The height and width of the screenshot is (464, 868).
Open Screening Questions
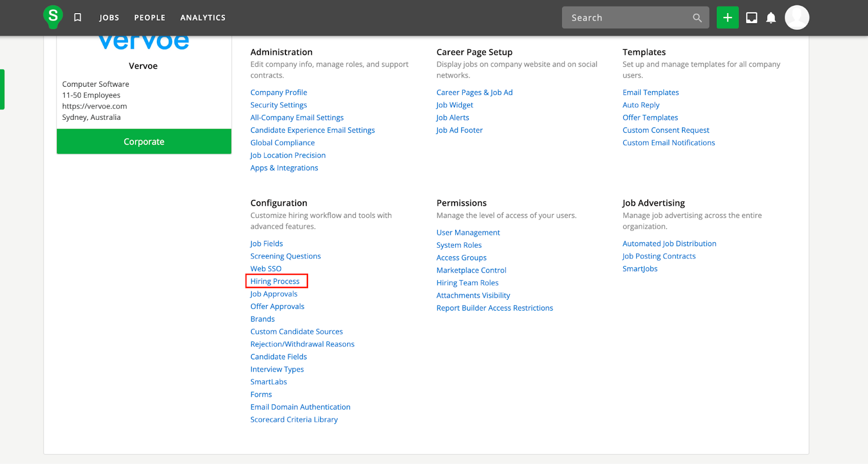285,256
